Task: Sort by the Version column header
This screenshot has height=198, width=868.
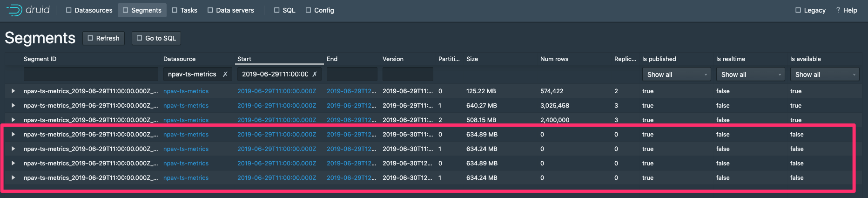Action: tap(393, 59)
